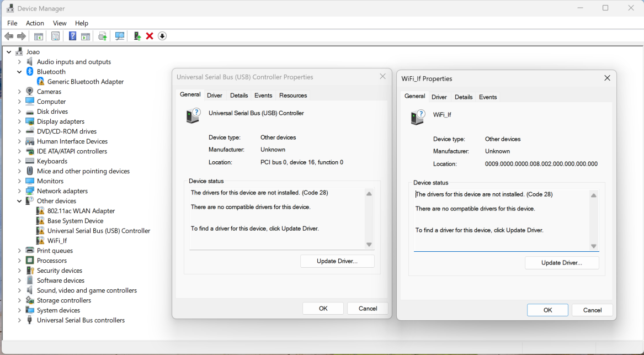Click Cancel in USB Controller Properties dialog
The image size is (644, 355).
click(368, 309)
